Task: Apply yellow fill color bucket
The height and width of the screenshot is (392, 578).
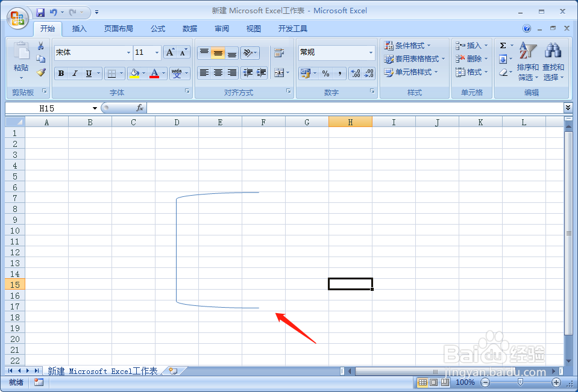Action: pyautogui.click(x=134, y=73)
